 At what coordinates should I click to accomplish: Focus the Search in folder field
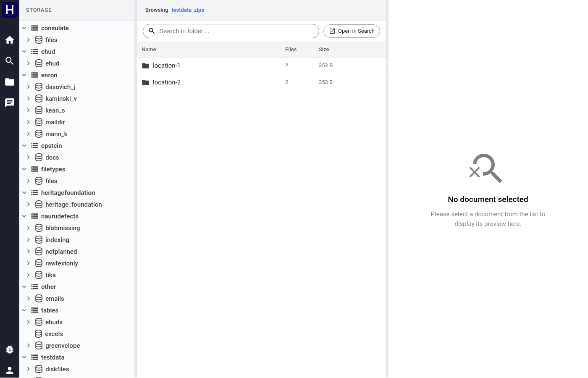click(231, 31)
